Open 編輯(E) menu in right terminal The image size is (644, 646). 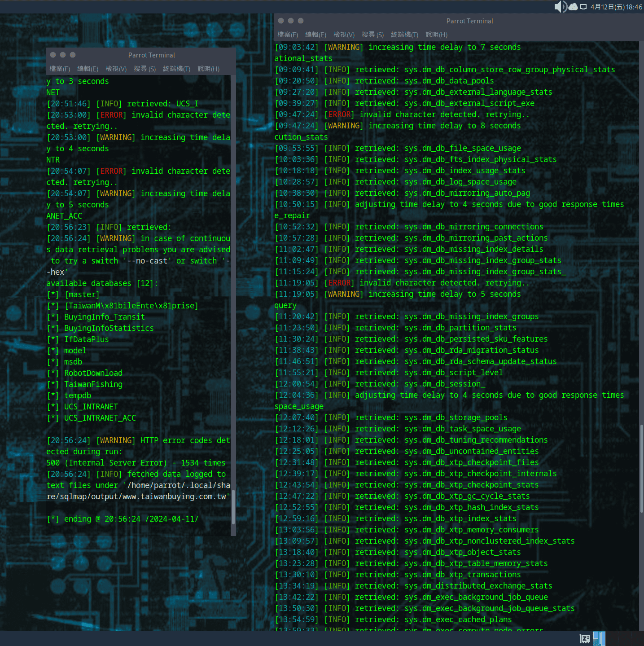[x=315, y=35]
